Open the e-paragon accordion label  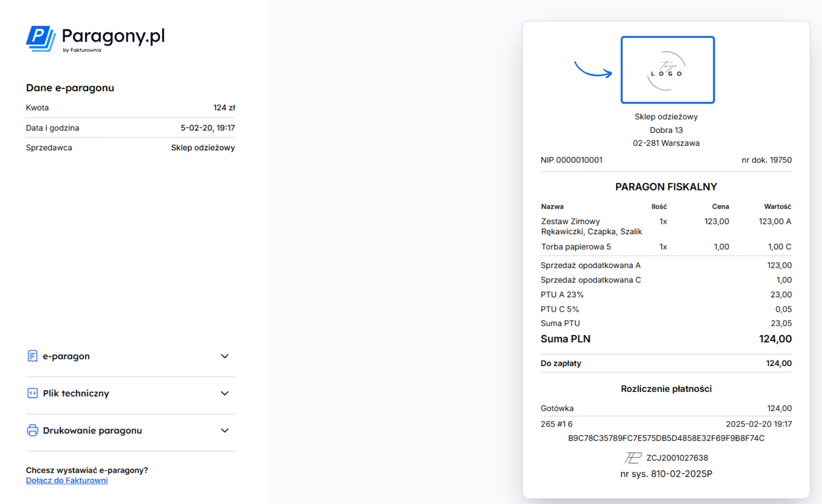point(66,356)
